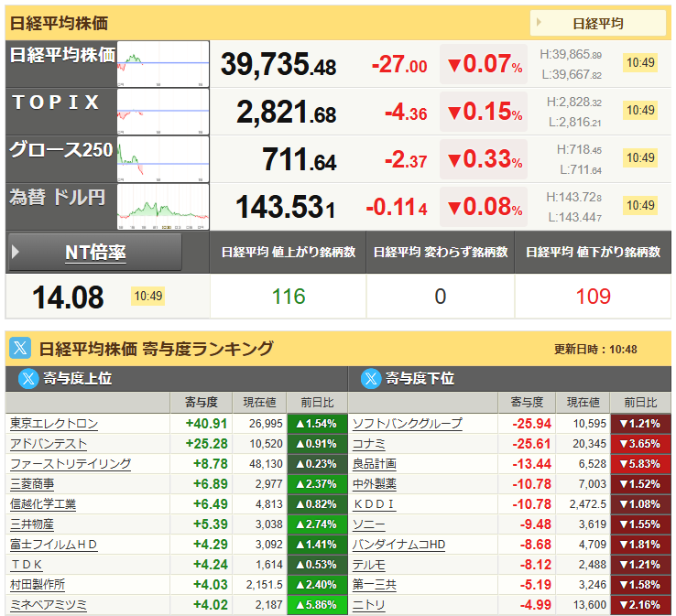Screen dimensions: 676x616
Task: Click the グロース250 value 711.64
Action: [x=300, y=160]
